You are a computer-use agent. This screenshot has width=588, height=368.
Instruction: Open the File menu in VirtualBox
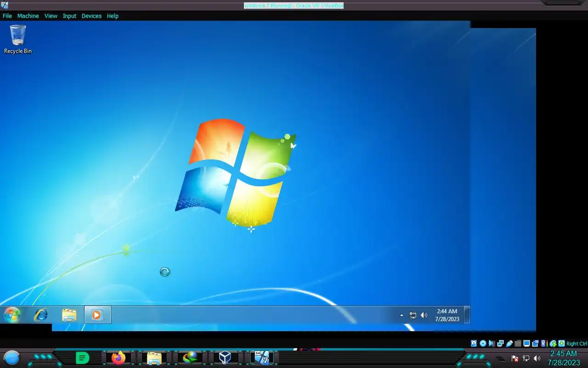coord(7,16)
